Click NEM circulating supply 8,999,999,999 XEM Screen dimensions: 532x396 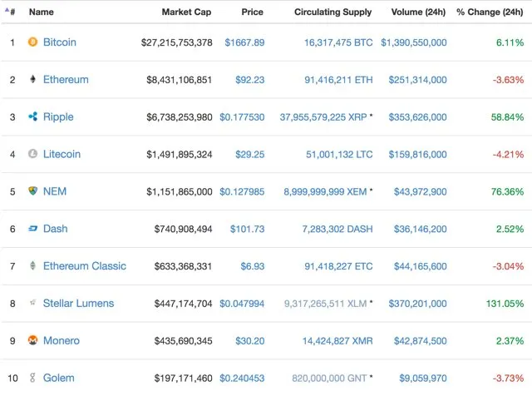[x=325, y=191]
